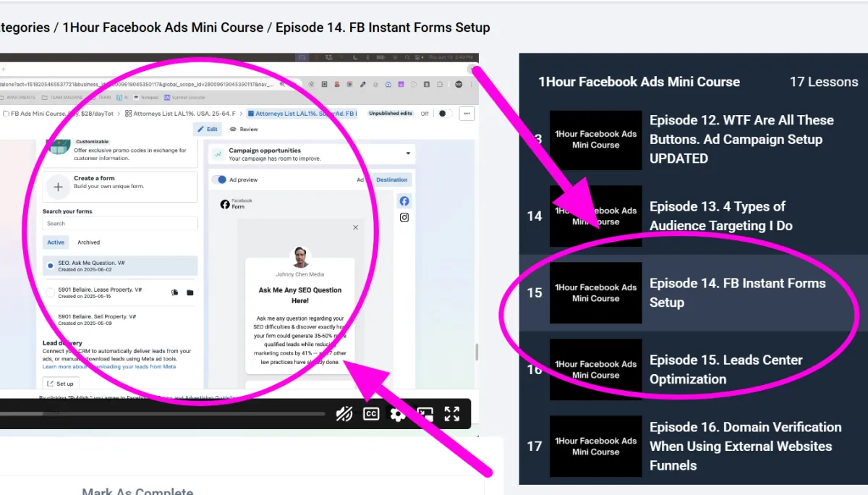Select the Active forms tab
Image resolution: width=868 pixels, height=495 pixels.
56,242
